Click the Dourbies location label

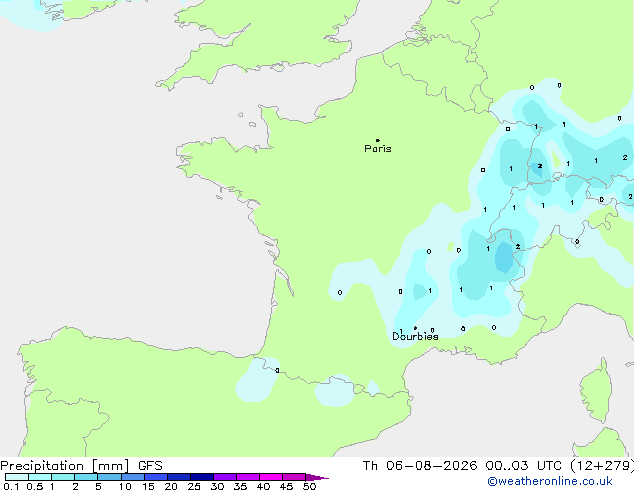click(x=415, y=336)
